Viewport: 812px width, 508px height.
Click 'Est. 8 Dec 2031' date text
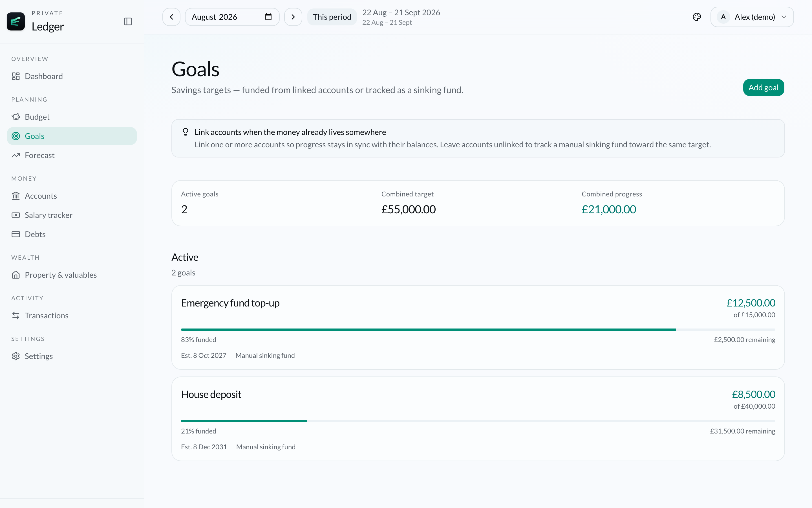click(x=204, y=447)
